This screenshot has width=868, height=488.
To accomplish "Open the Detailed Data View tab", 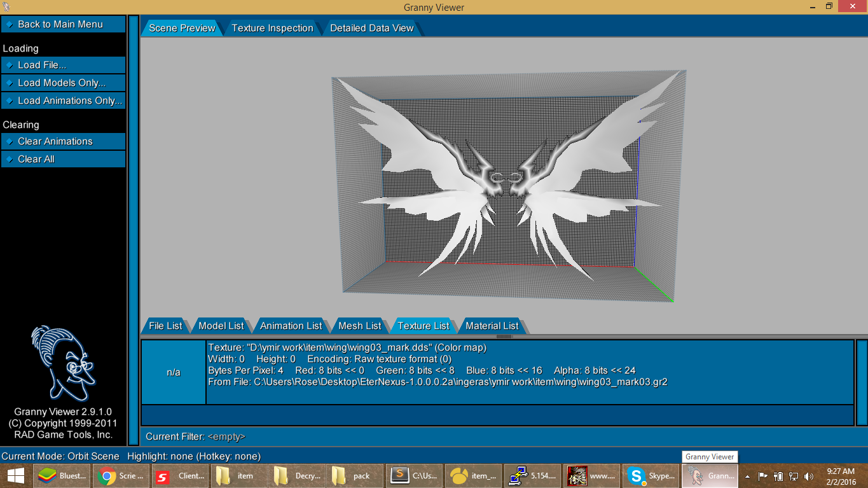I will (x=371, y=28).
